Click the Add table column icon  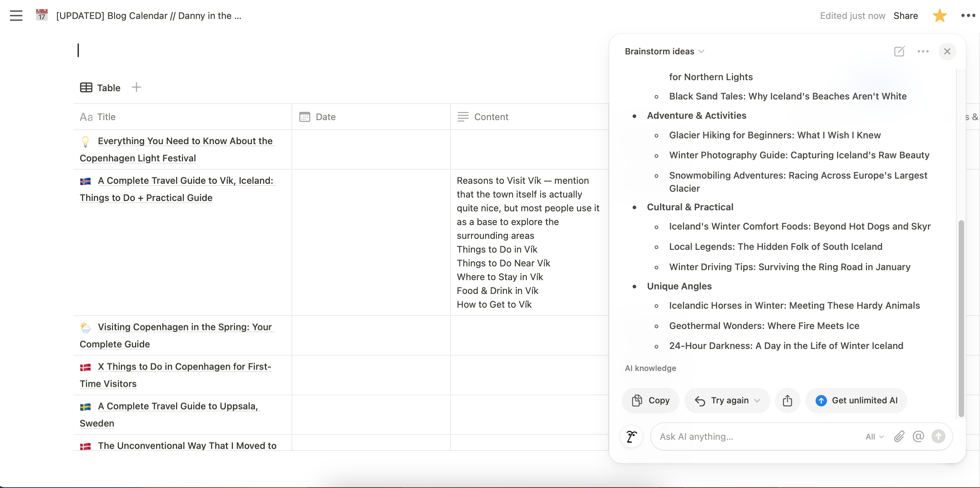coord(136,87)
